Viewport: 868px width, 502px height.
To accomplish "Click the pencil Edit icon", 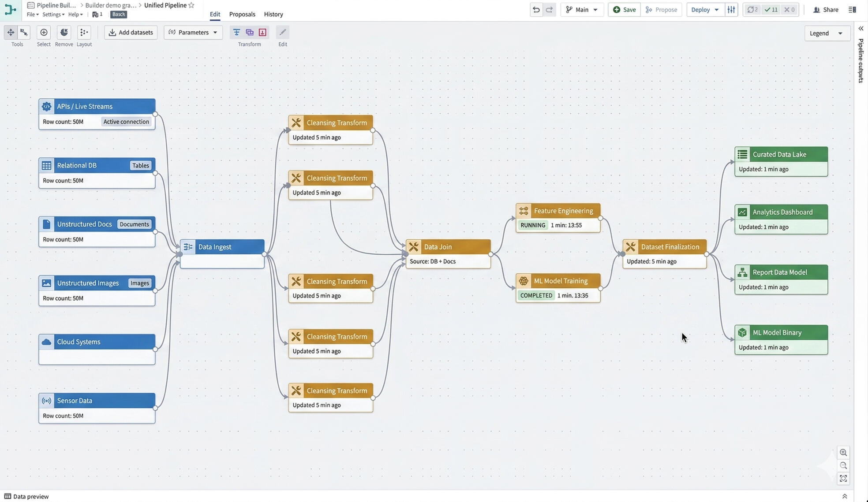I will [282, 32].
